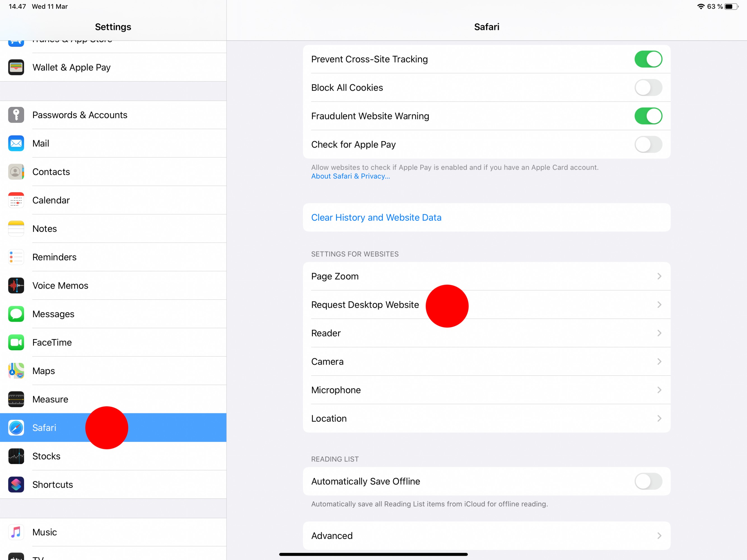Tap the Calendar app icon
This screenshot has height=560, width=747.
(16, 200)
